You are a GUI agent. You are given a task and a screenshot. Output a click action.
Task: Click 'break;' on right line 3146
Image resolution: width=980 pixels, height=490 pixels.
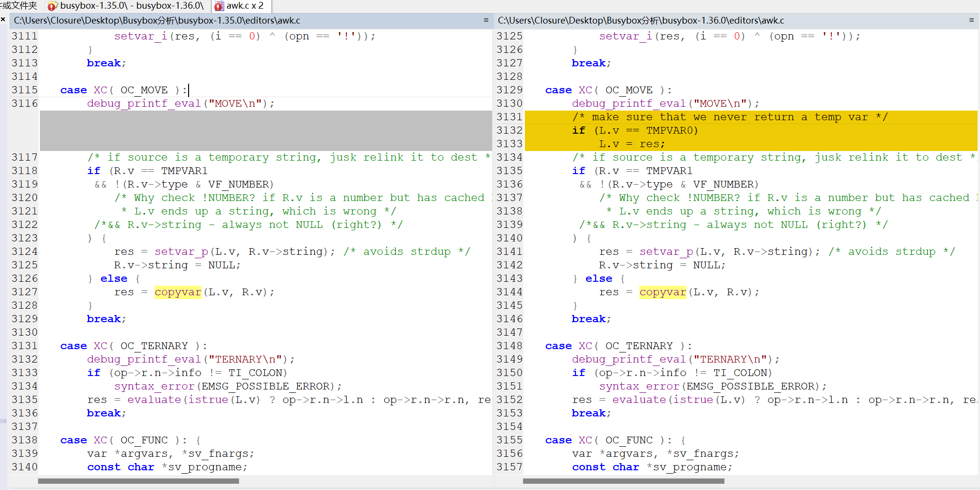coord(591,319)
